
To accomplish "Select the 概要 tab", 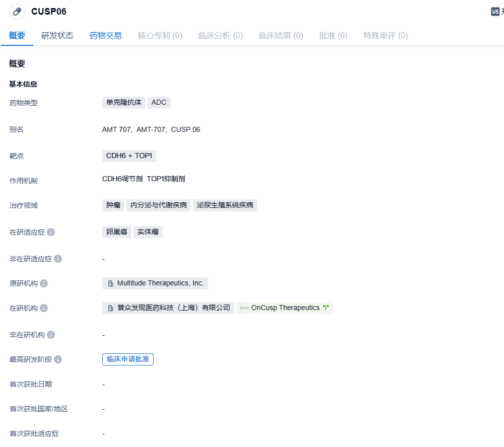I will [17, 36].
